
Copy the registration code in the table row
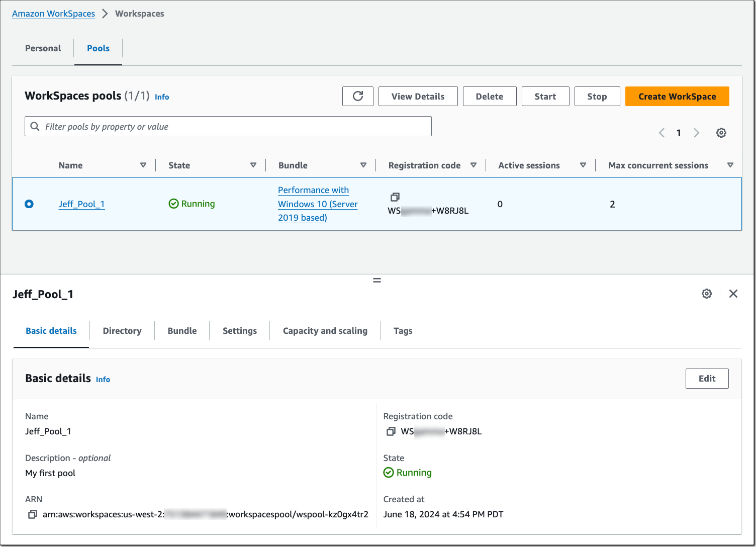coord(395,197)
